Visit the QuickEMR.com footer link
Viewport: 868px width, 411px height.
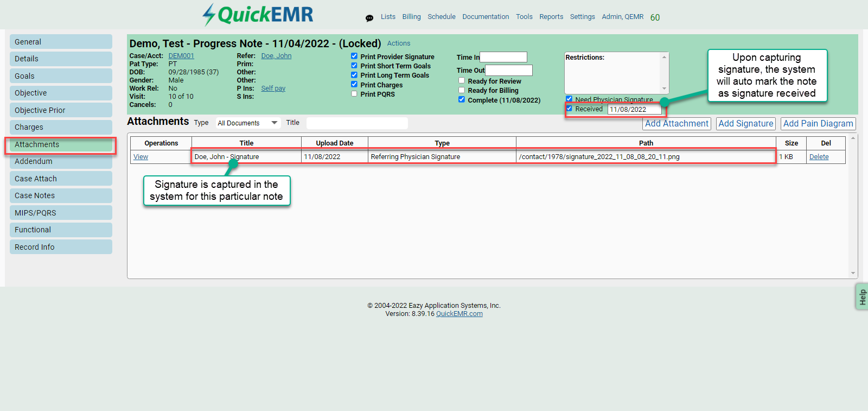click(459, 314)
